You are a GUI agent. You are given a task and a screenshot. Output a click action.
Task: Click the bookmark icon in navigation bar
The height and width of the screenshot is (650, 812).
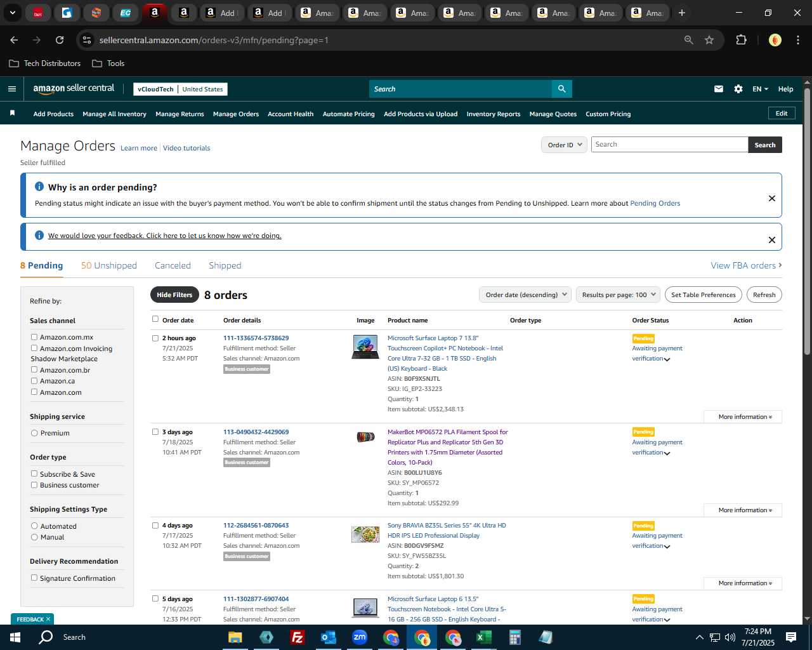point(12,113)
